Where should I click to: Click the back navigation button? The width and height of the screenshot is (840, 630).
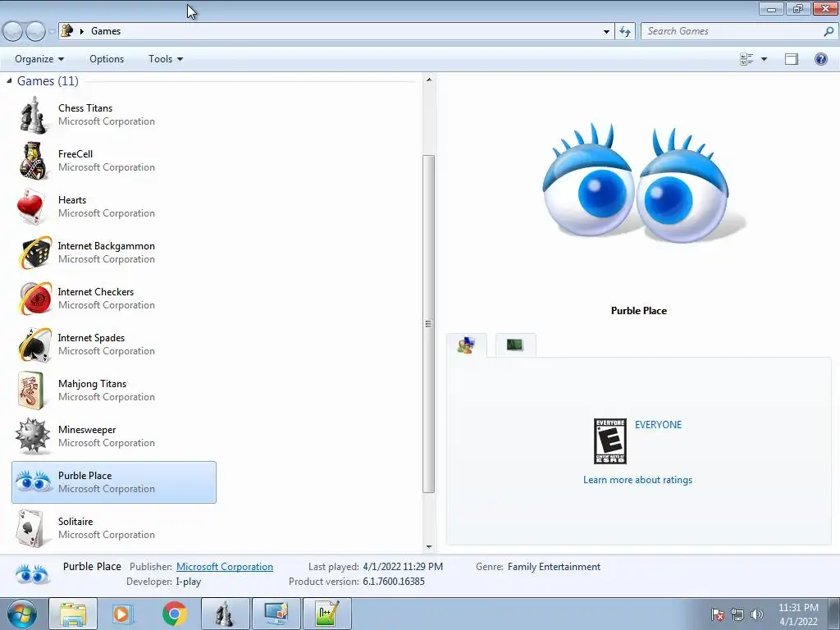tap(13, 32)
